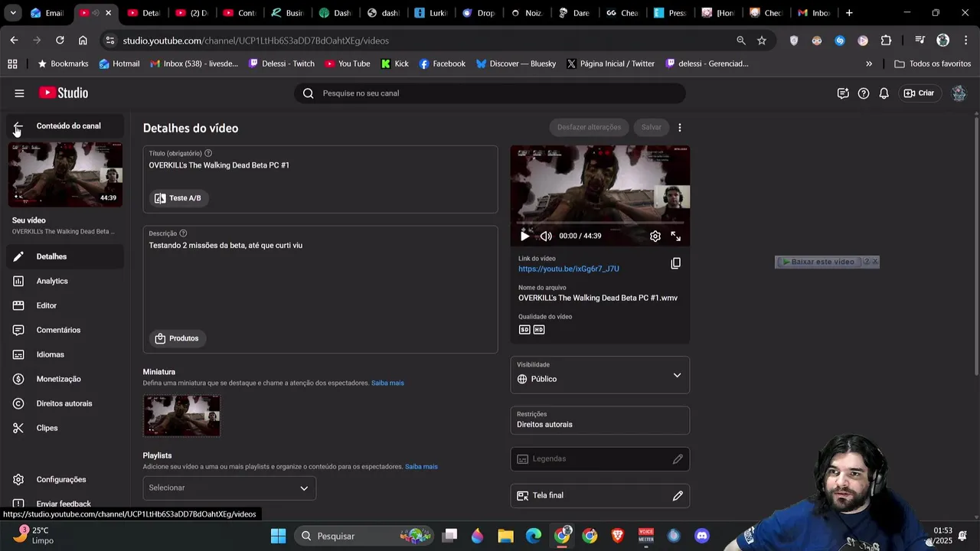Viewport: 980px width, 551px height.
Task: Click the Saiba mais link under Playlists
Action: 421,466
